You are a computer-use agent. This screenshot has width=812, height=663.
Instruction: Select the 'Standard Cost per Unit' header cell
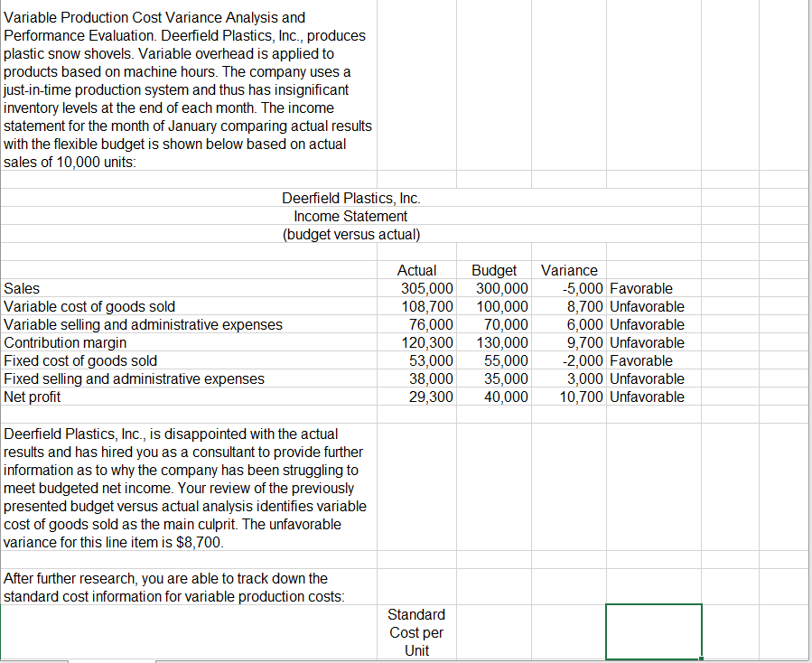(415, 632)
